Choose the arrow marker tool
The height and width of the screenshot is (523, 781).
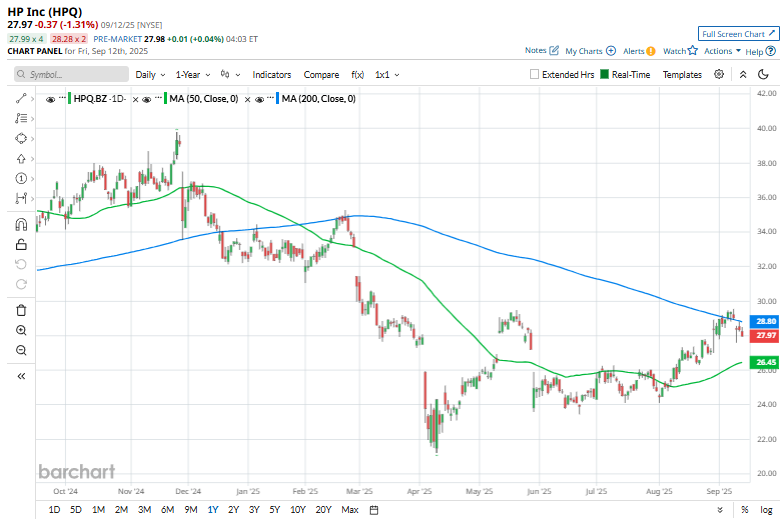(21, 159)
